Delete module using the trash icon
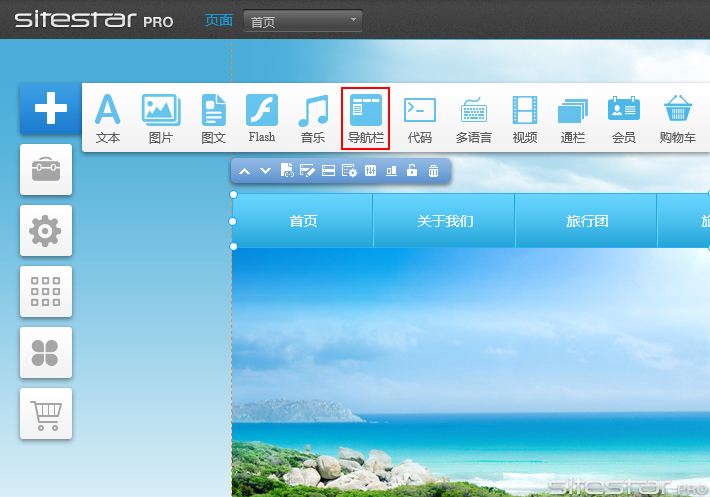 click(433, 171)
